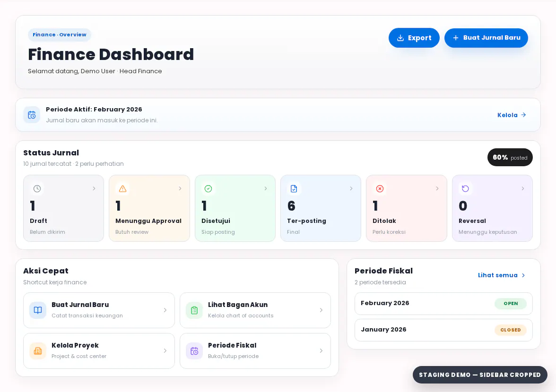Click the building icon beside Kelola Proyek
Image resolution: width=556 pixels, height=392 pixels.
click(38, 351)
